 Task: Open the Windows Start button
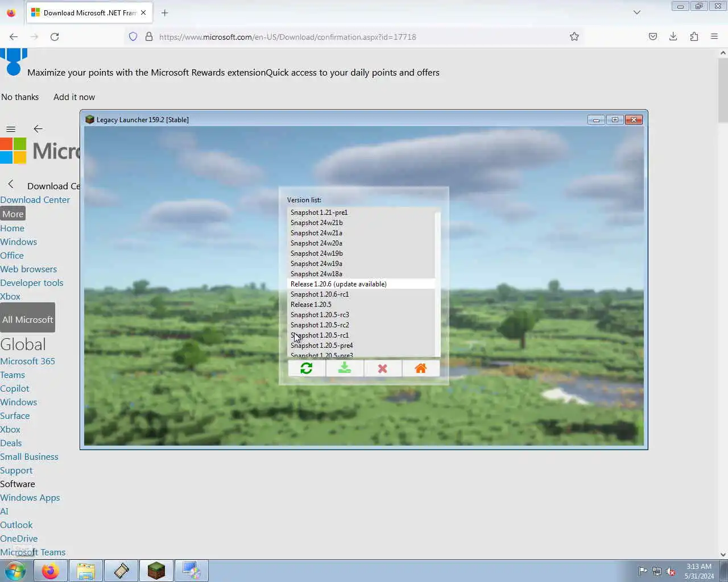coord(15,571)
